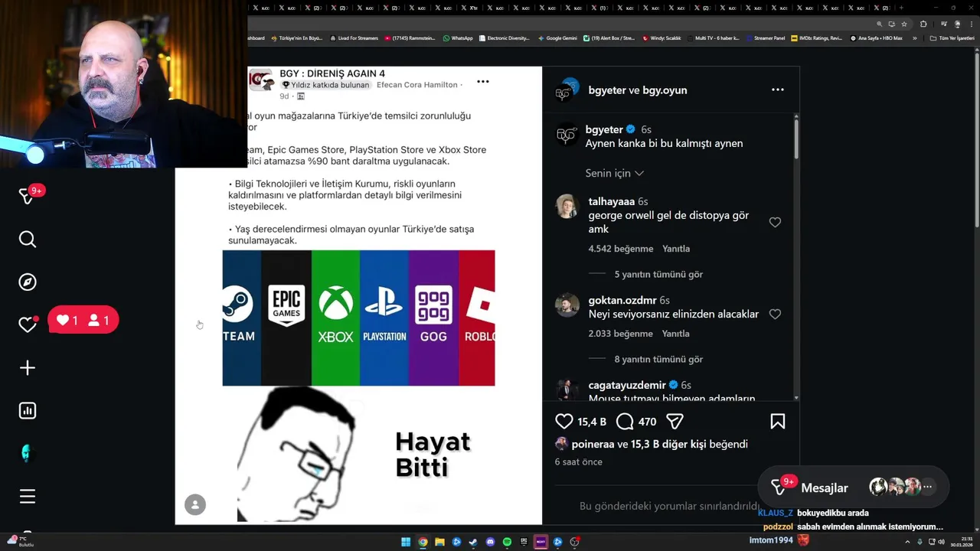This screenshot has height=551, width=980.
Task: Open three-dot menu in Mesajlar widget
Action: [928, 487]
